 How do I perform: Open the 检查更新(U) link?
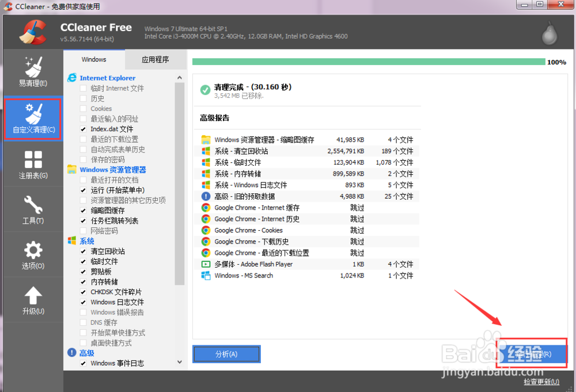tap(541, 382)
